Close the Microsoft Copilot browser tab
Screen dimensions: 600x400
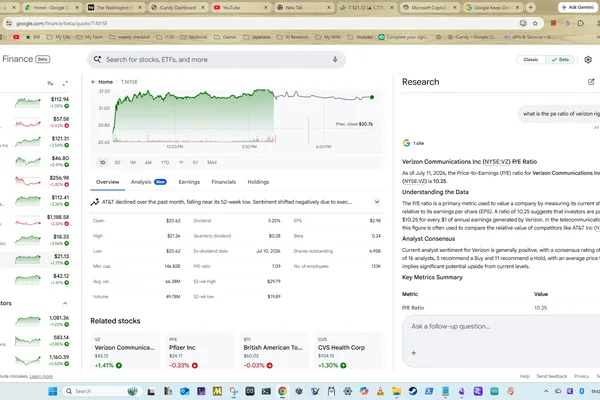pyautogui.click(x=455, y=7)
